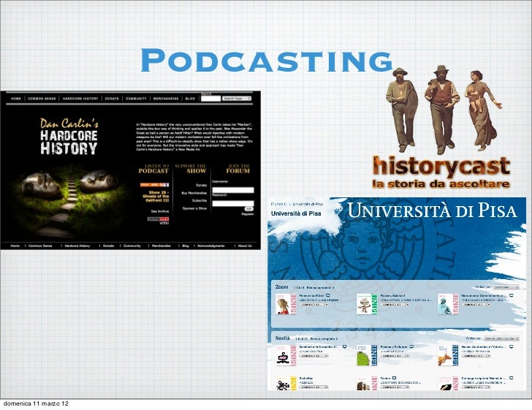532x410 pixels.
Task: Click Common Sense in the footer
Action: point(40,246)
